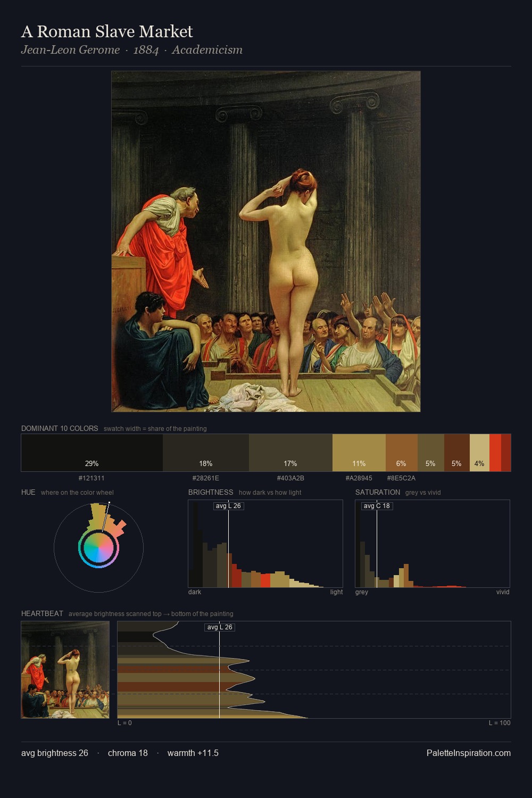The image size is (532, 798).
Task: Click the hex code #403A2B
Action: click(x=290, y=478)
